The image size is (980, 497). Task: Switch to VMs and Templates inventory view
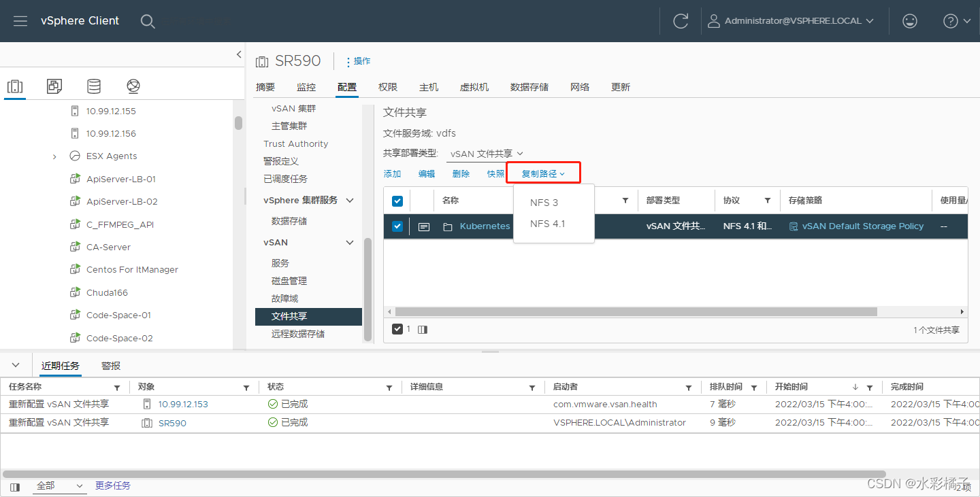54,86
